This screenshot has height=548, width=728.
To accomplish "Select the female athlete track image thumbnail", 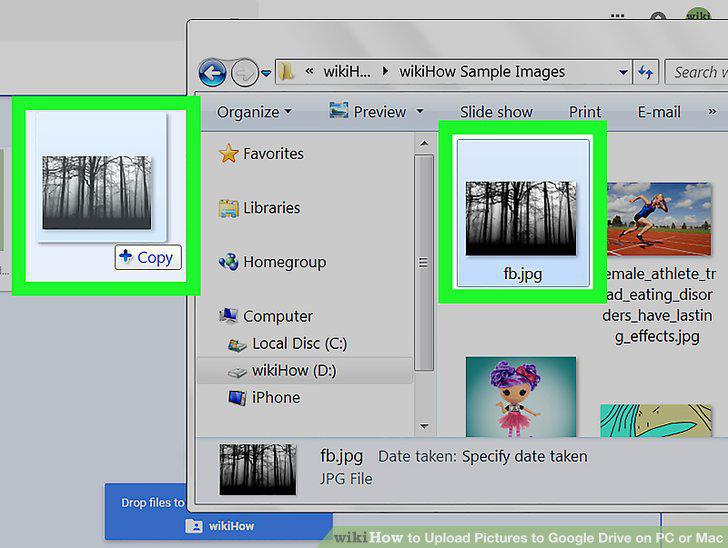I will [x=659, y=219].
